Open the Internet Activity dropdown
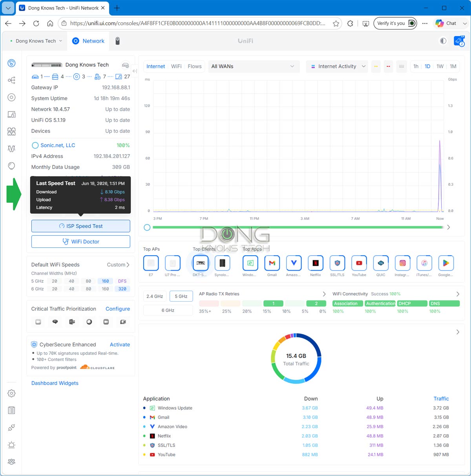 (x=338, y=66)
